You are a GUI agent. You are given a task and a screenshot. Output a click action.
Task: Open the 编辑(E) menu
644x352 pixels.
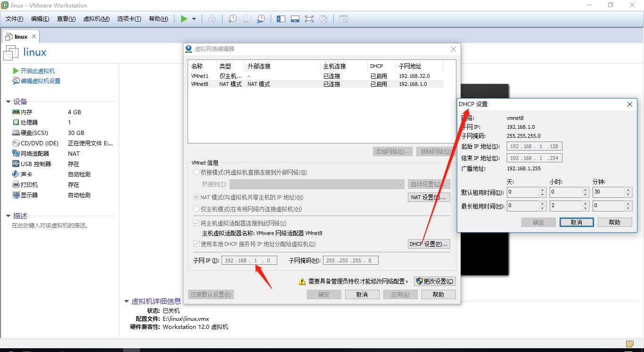pos(40,19)
